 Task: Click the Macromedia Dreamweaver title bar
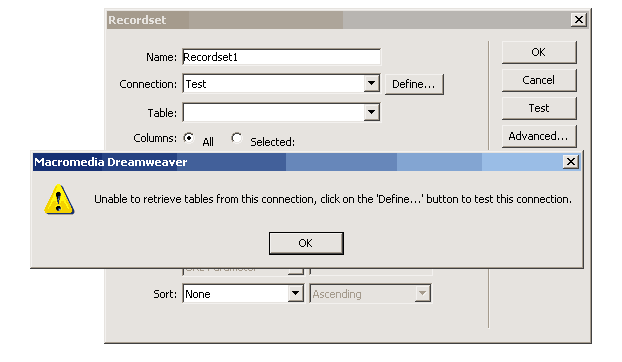tap(298, 162)
